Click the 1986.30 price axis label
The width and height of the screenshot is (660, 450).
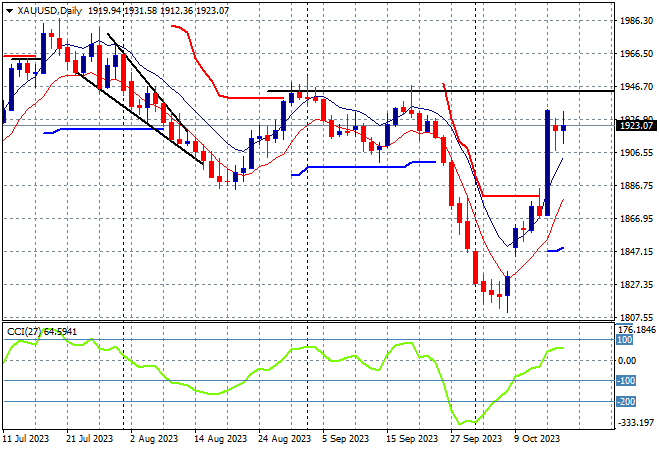pos(636,20)
